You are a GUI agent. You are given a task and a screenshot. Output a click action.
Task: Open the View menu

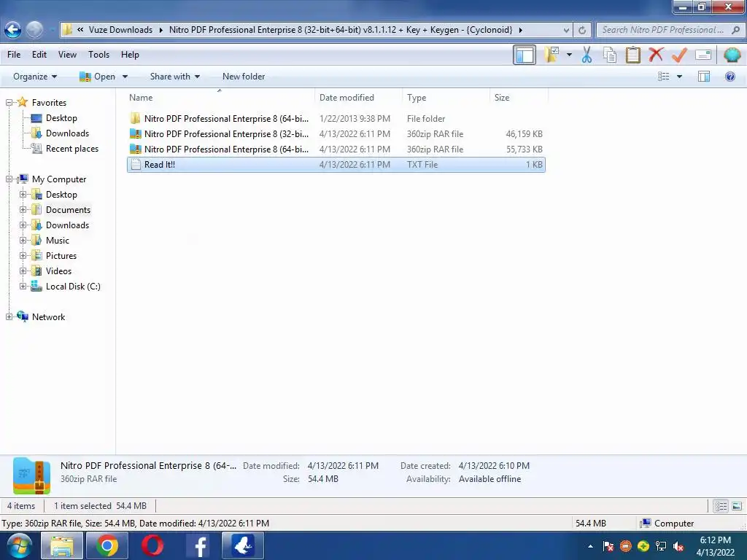(x=67, y=55)
